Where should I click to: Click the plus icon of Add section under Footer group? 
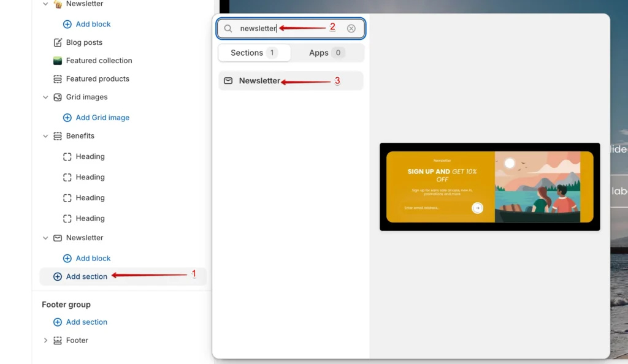click(x=58, y=322)
